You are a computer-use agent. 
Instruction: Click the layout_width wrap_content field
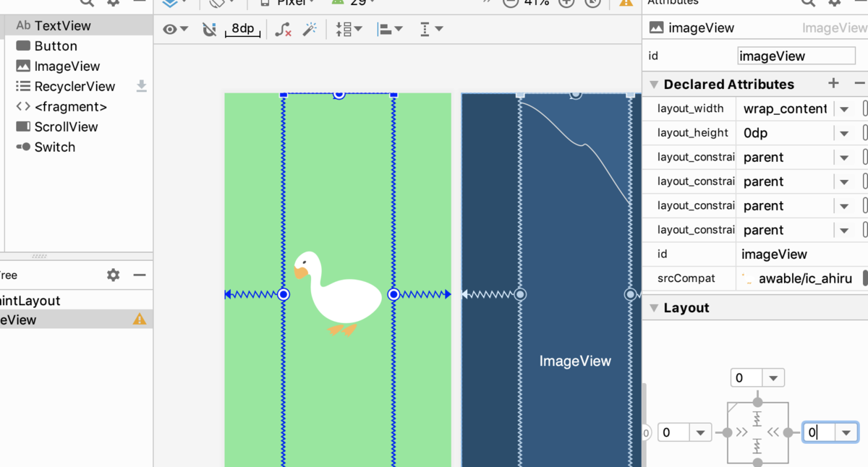point(784,108)
